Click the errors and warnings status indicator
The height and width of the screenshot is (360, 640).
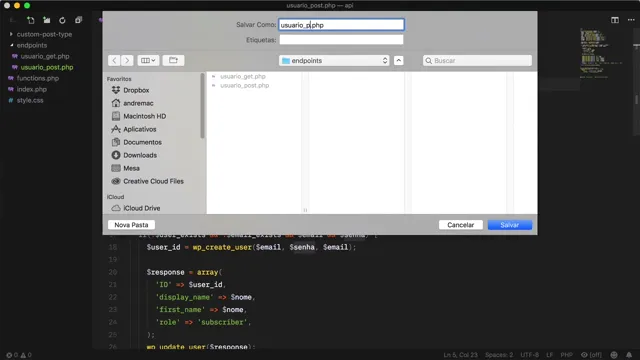pos(19,355)
